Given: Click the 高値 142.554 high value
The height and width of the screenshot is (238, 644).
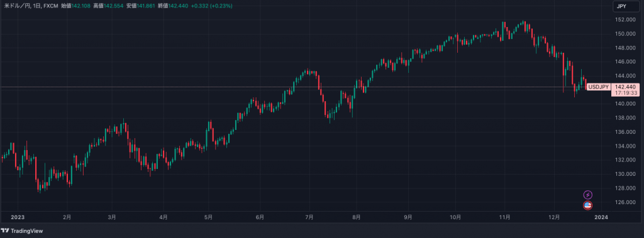Looking at the screenshot, I should (x=108, y=6).
